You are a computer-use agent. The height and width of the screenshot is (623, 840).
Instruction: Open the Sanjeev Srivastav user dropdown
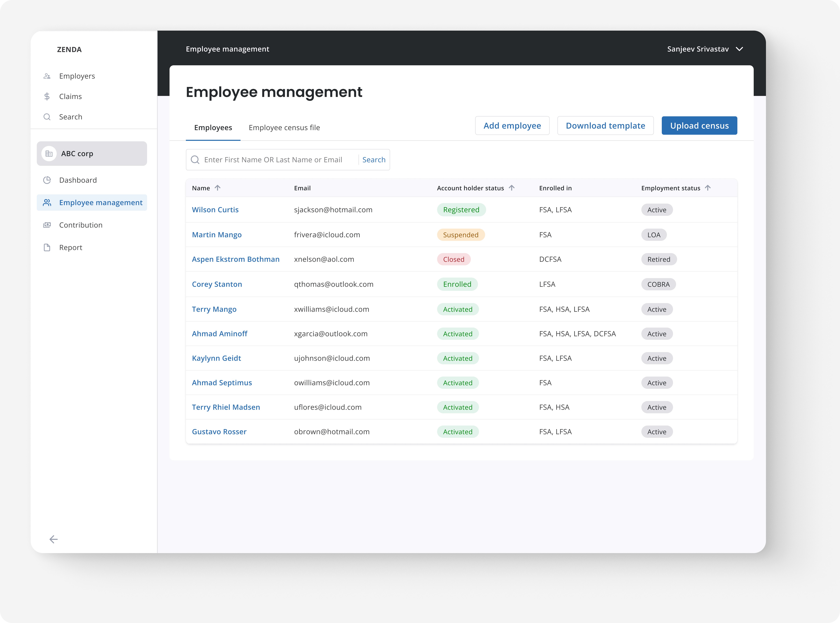(739, 49)
